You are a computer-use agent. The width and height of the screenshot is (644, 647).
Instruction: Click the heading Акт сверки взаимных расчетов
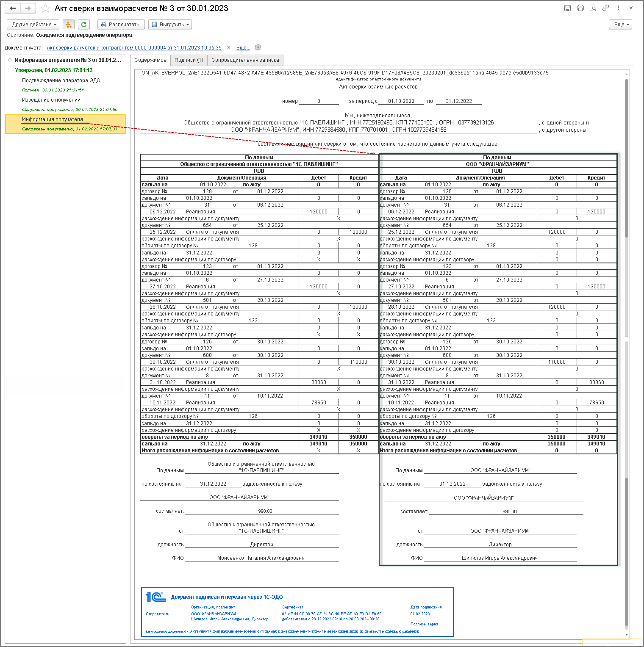[x=378, y=87]
